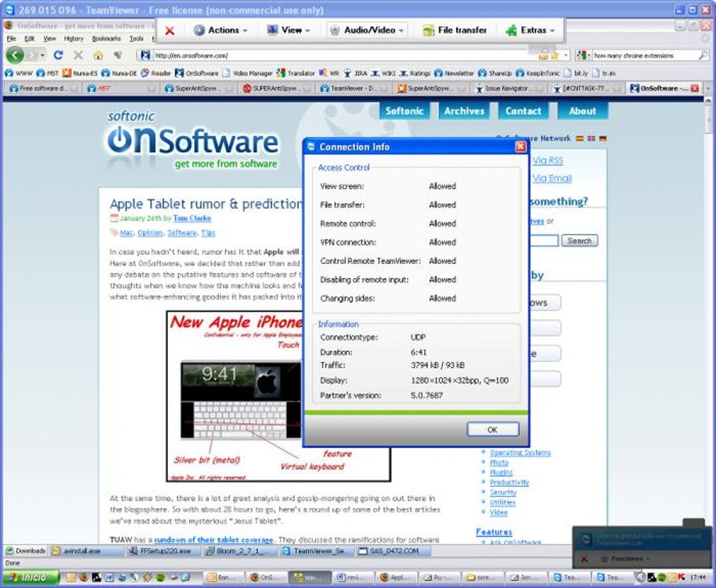This screenshot has width=716, height=588.
Task: Close the TeamViewer session with the red X
Action: coord(169,31)
